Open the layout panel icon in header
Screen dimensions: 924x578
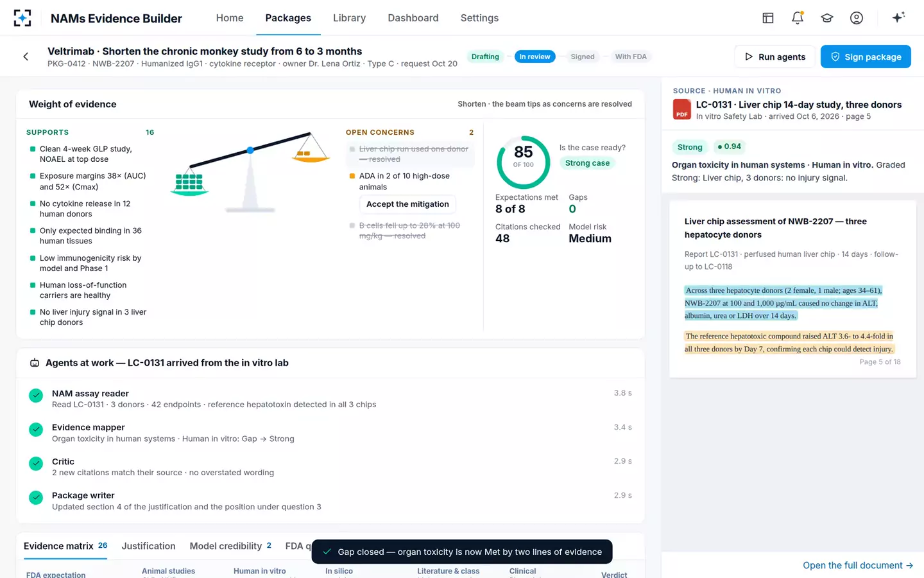[768, 18]
